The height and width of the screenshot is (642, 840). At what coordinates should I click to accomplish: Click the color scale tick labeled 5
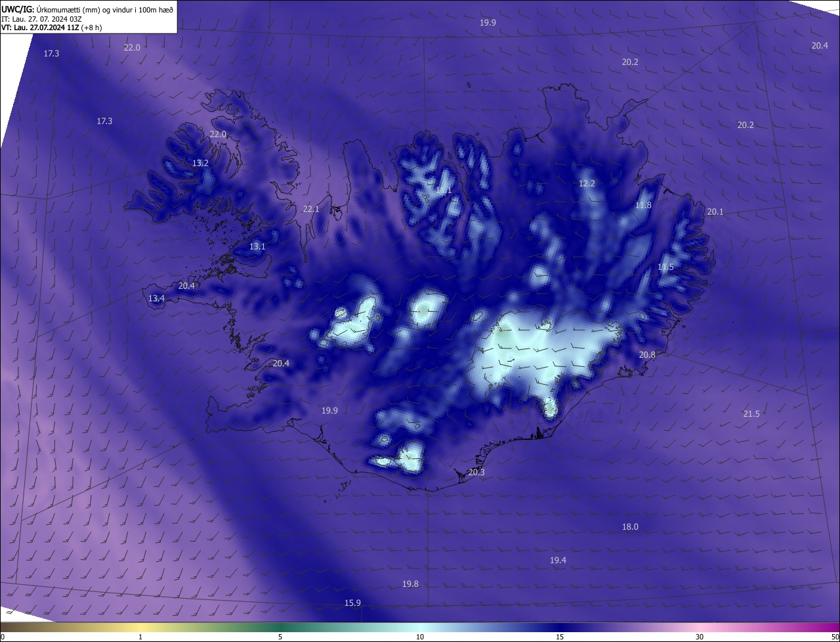tap(280, 637)
